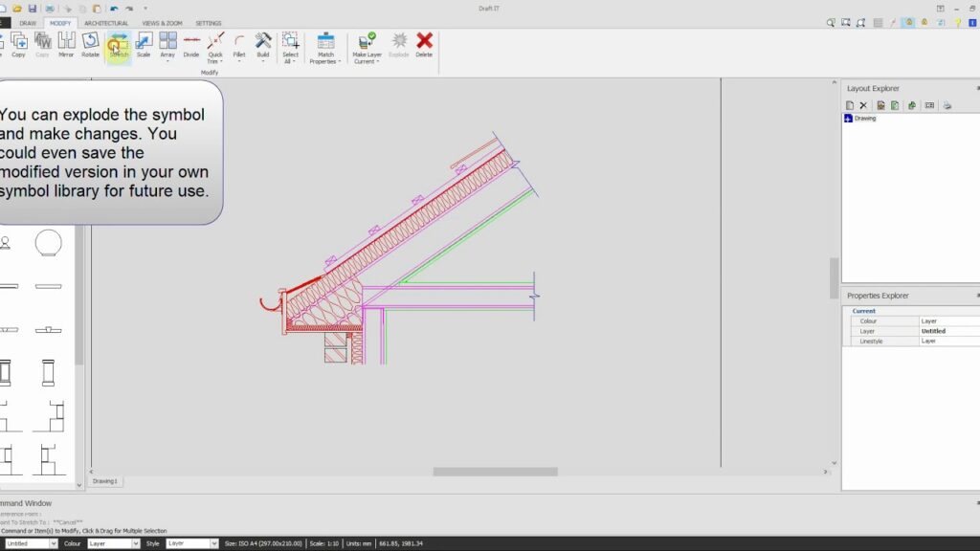
Task: Open the VIEWS & ZOOM ribbon tab
Action: pos(162,23)
